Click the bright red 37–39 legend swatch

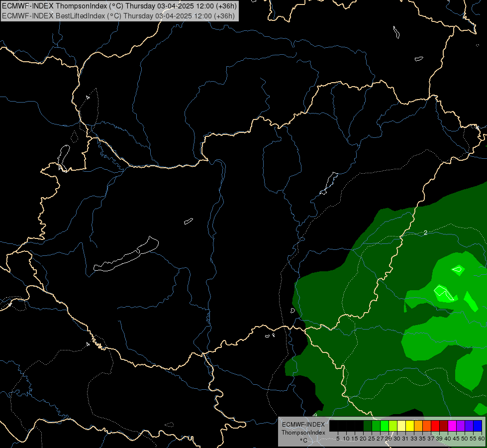click(x=435, y=426)
